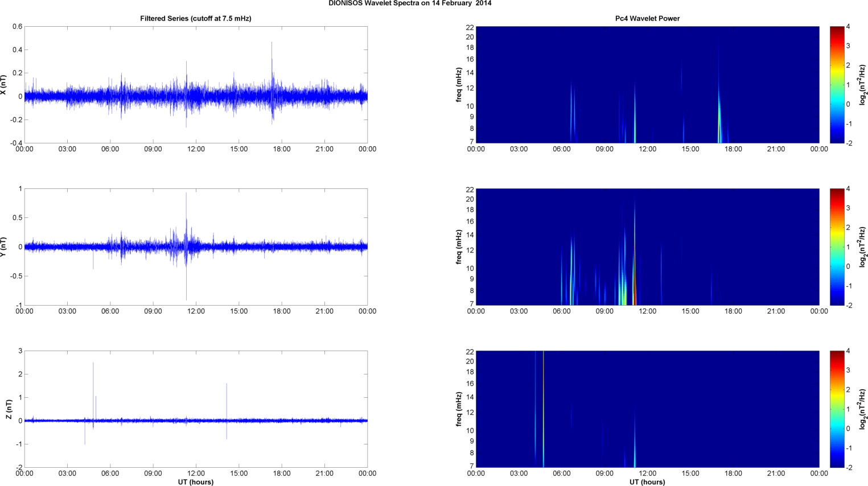
Task: Click the "14" frequency tick on the Z wavelet panel
Action: [x=470, y=397]
